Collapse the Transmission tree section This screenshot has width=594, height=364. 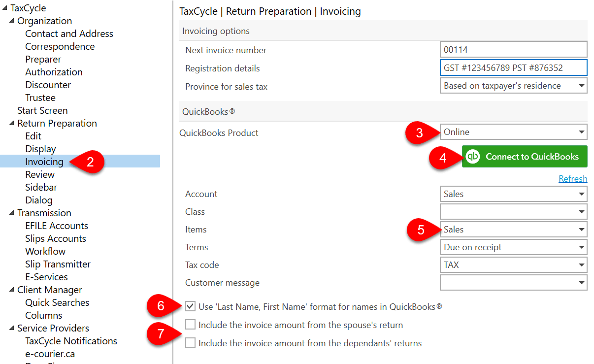click(x=12, y=213)
